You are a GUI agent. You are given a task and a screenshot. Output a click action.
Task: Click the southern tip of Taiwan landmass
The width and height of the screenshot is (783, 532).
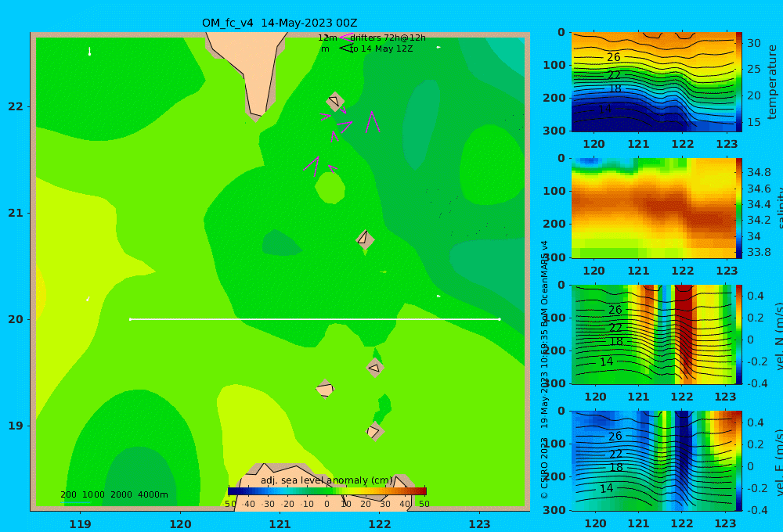point(257,116)
